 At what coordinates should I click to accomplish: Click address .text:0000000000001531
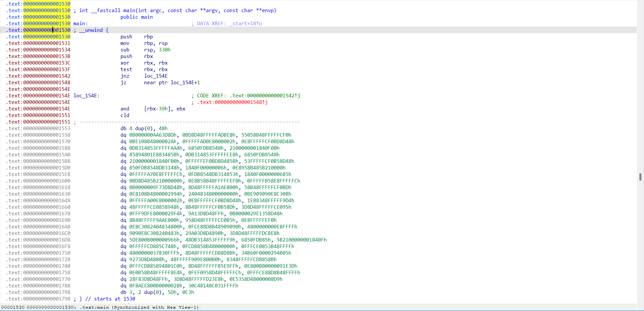[38, 43]
